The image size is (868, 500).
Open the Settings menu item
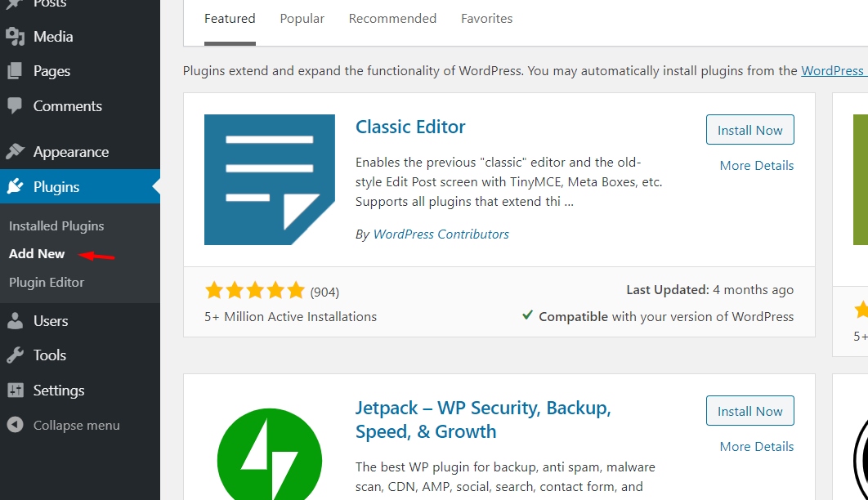click(x=80, y=390)
